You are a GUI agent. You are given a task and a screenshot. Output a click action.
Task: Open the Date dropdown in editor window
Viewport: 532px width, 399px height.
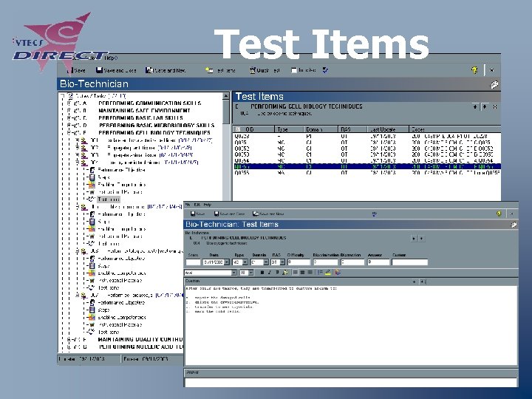point(227,262)
